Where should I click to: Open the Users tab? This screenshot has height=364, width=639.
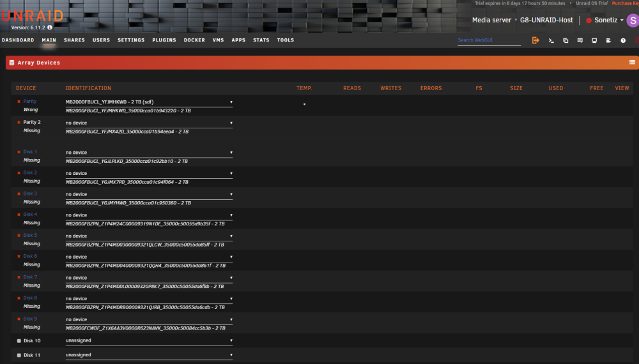coord(101,40)
